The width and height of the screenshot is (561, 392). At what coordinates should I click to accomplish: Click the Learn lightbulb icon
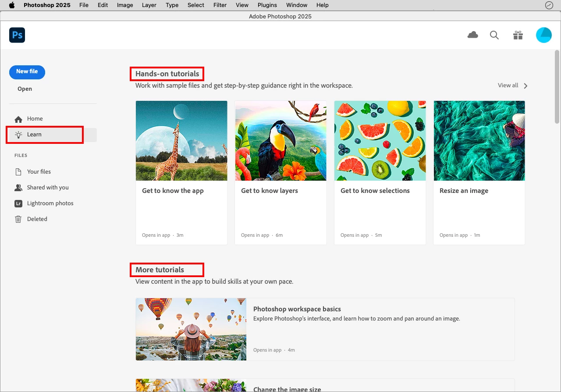click(18, 135)
